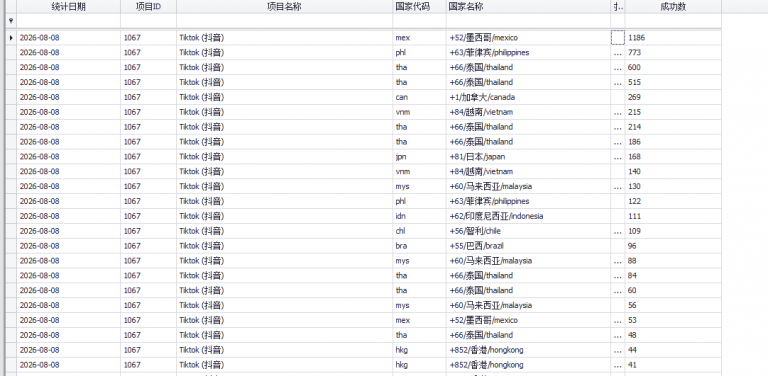Viewport: 768px width, 376px height.
Task: Select the success count cell 1186
Action: point(673,38)
